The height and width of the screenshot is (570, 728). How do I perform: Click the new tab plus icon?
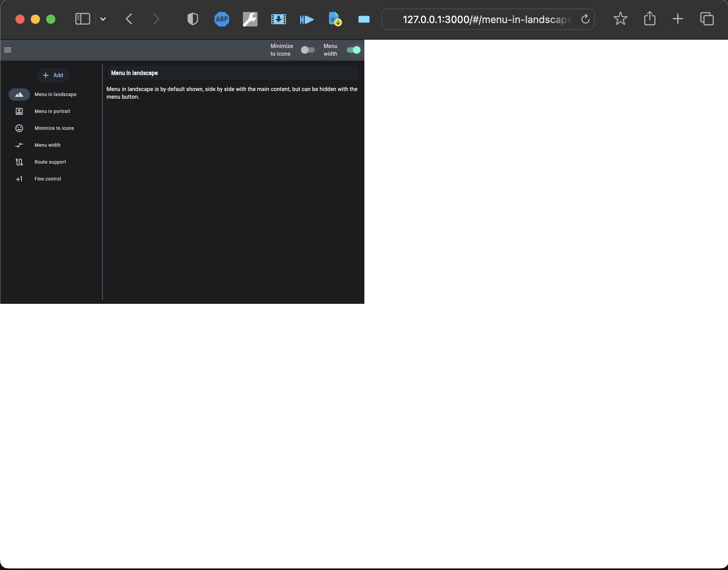(678, 19)
